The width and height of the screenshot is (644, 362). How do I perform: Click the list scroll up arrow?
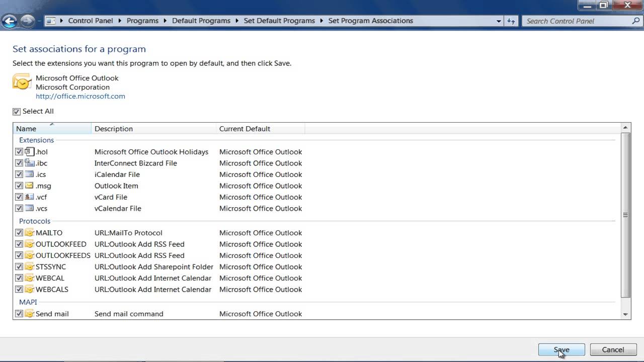click(x=626, y=128)
